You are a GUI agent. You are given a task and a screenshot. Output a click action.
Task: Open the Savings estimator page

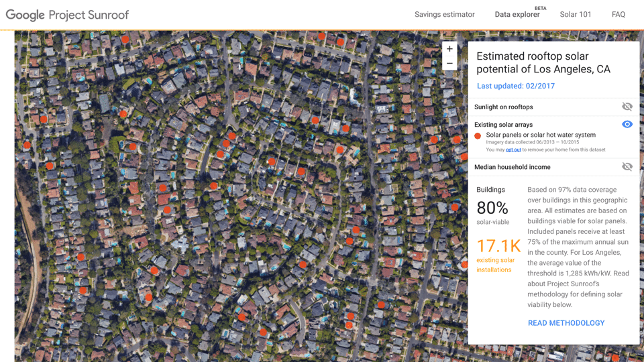(444, 14)
